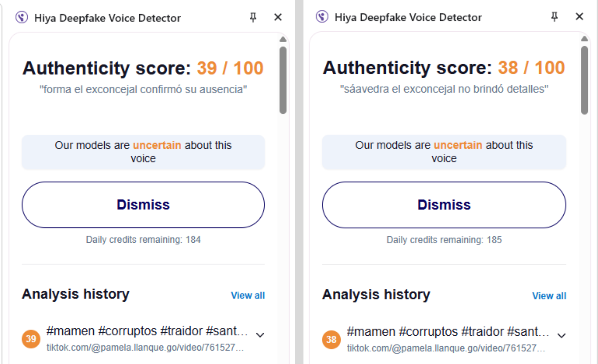This screenshot has width=598, height=364.
Task: Expand the history entry scored 38
Action: point(561,336)
